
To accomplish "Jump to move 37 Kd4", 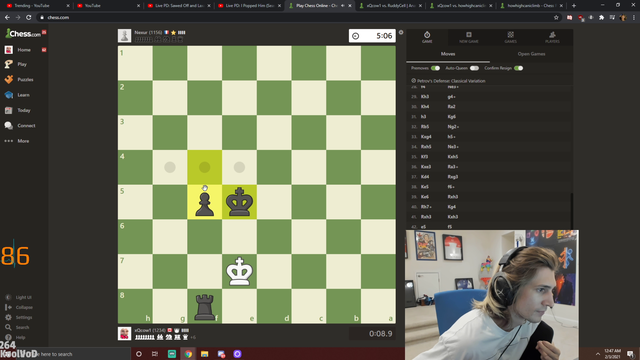I will coord(425,177).
